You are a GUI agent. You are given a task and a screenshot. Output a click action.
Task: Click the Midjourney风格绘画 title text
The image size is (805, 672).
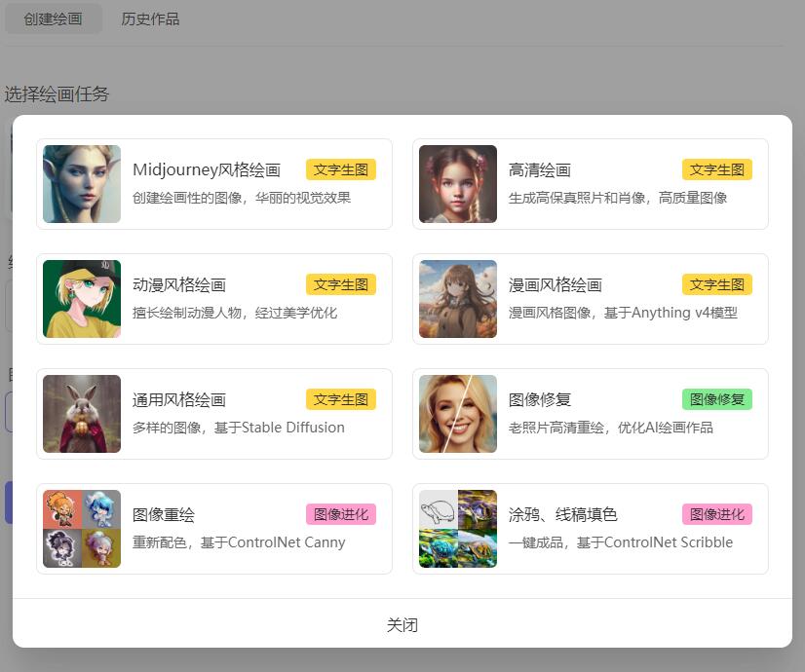click(x=207, y=170)
